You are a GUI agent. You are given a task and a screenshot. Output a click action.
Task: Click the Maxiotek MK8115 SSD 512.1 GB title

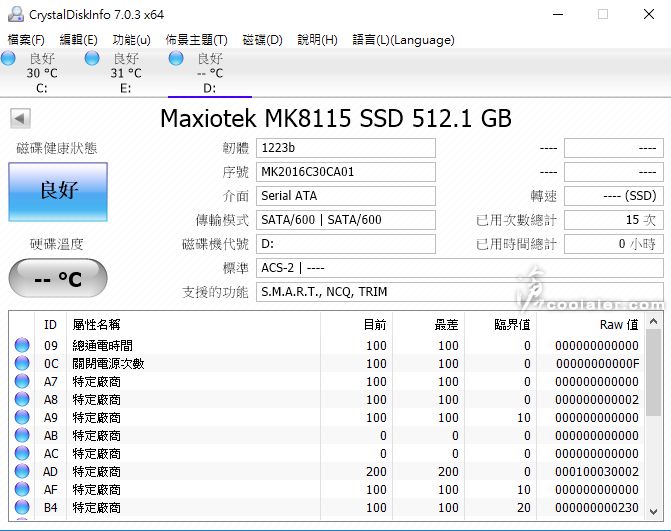(336, 119)
